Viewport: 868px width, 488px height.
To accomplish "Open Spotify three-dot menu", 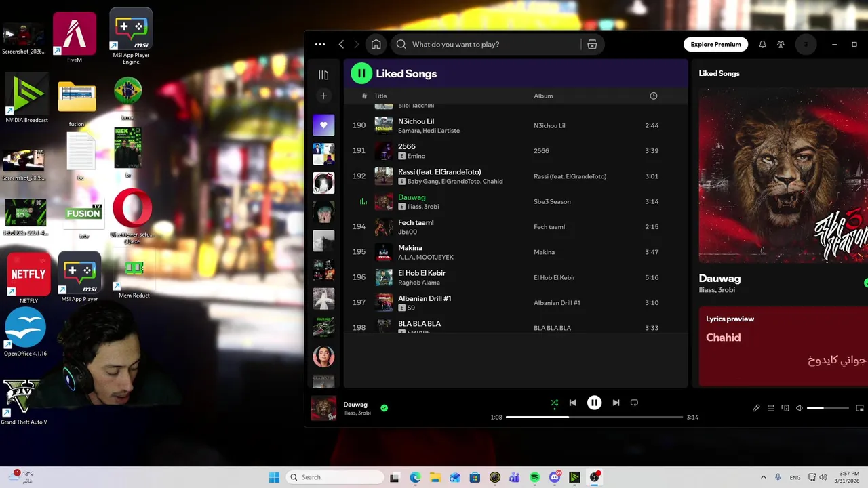I will [320, 44].
